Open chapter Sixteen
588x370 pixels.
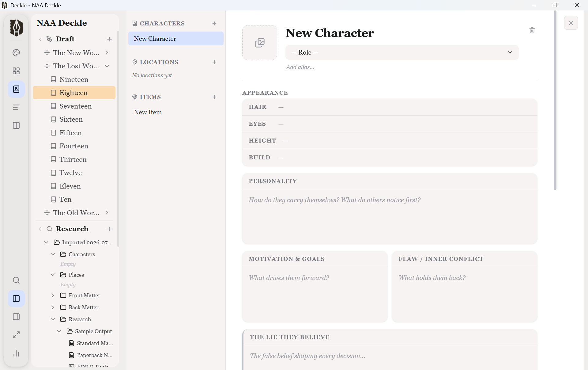pyautogui.click(x=74, y=119)
